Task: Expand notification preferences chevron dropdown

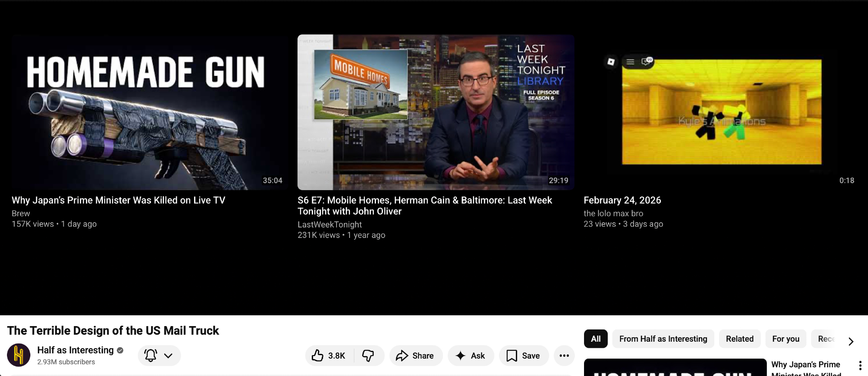Action: tap(168, 356)
